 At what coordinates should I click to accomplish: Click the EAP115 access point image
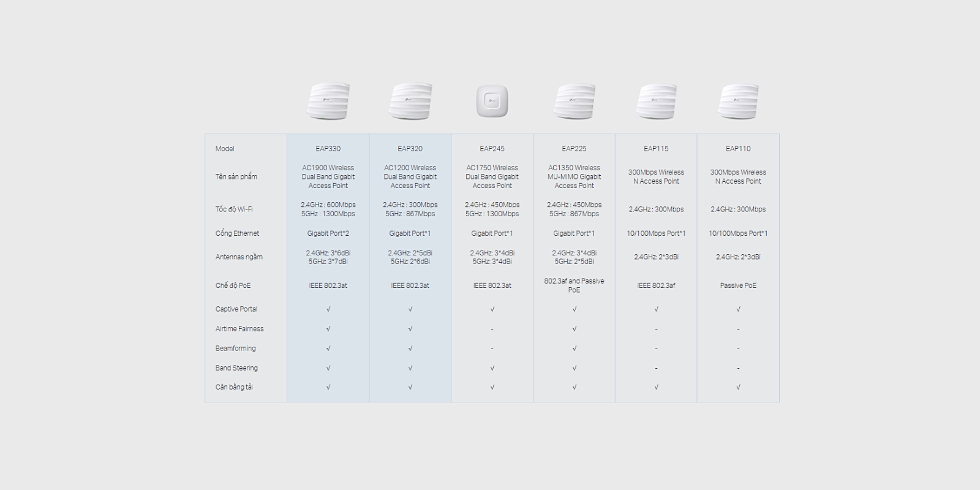pos(656,102)
